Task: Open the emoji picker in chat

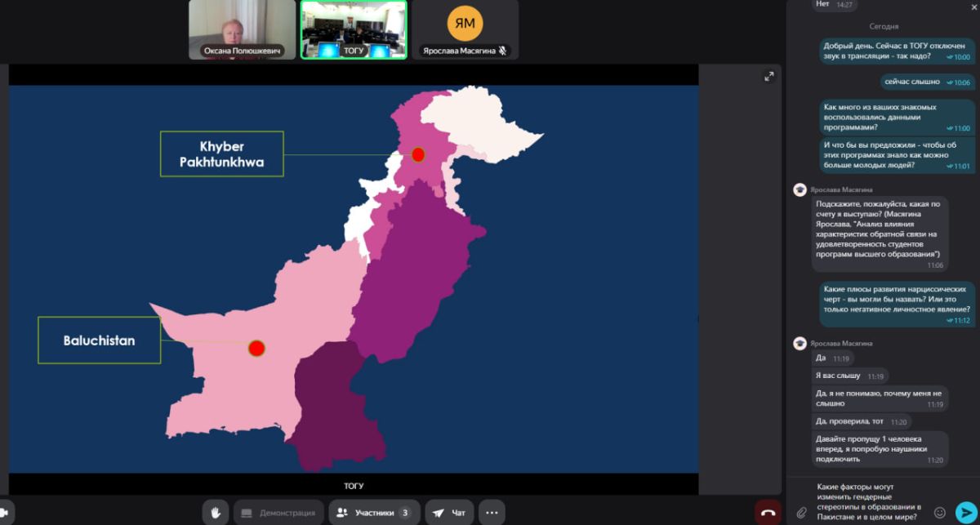Action: (940, 513)
